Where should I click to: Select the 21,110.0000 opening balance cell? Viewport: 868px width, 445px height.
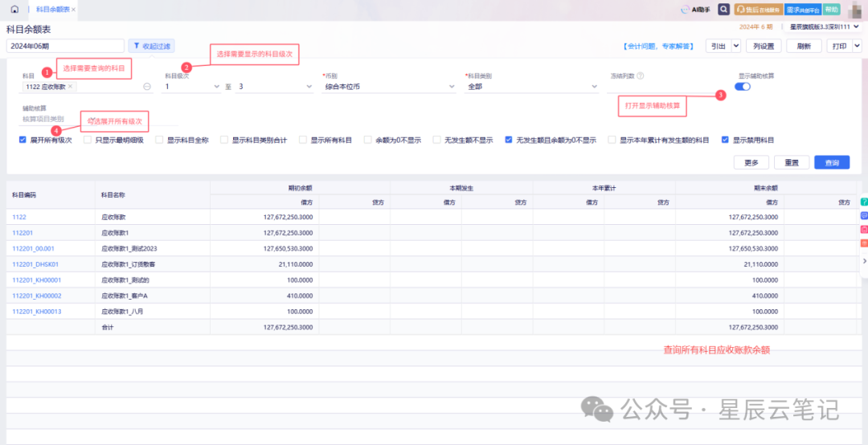click(x=264, y=264)
